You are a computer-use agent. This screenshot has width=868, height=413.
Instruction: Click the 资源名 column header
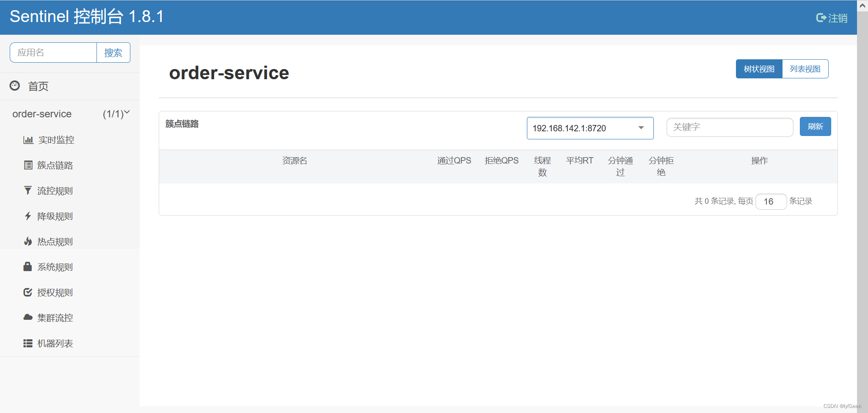click(295, 161)
